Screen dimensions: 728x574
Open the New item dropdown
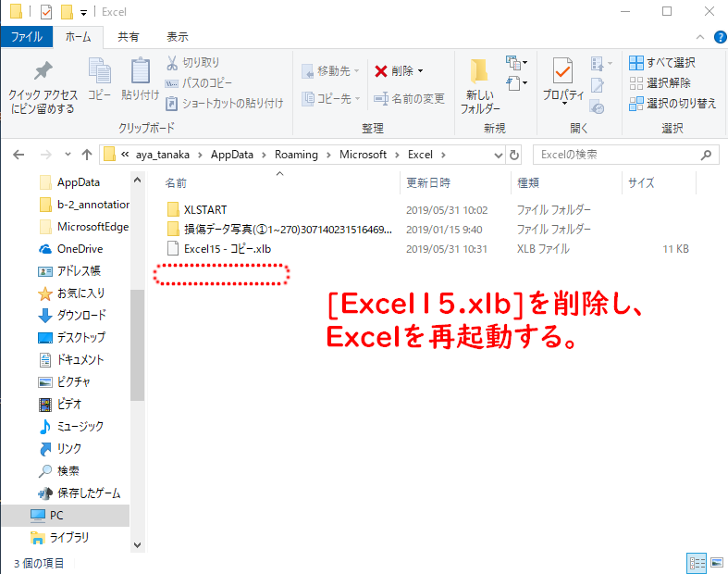point(516,63)
